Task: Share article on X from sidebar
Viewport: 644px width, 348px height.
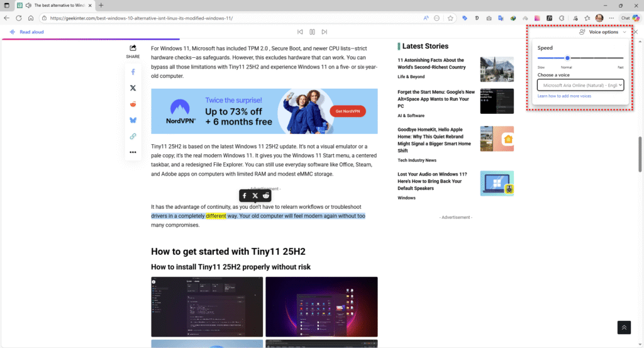Action: (133, 88)
